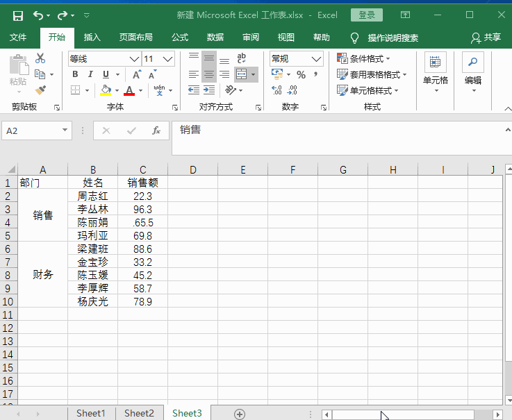The height and width of the screenshot is (420, 512).
Task: Apply accounting number format
Action: (277, 74)
